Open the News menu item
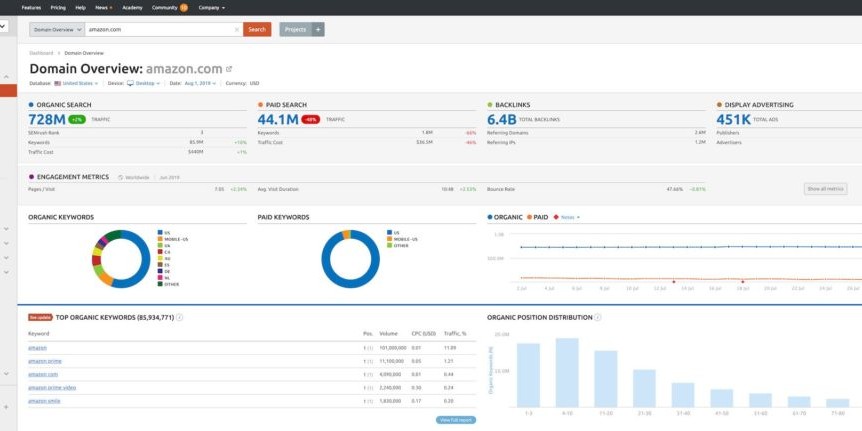 point(103,8)
